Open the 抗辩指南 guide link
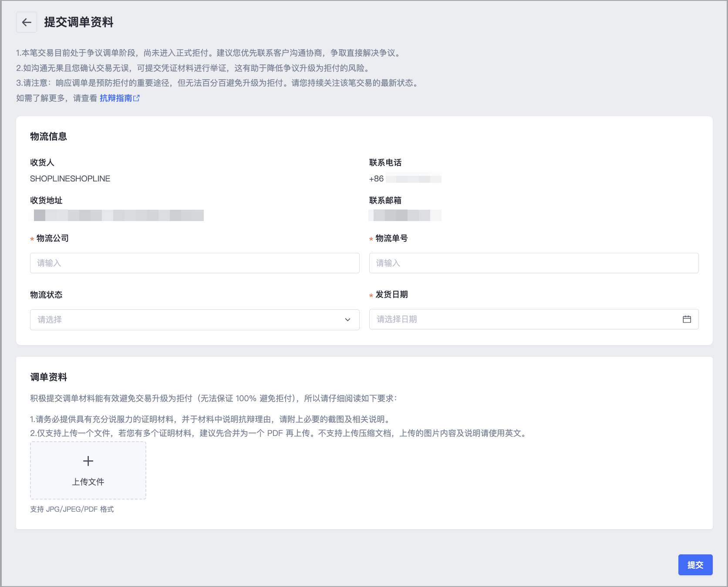The height and width of the screenshot is (587, 728). [x=116, y=98]
